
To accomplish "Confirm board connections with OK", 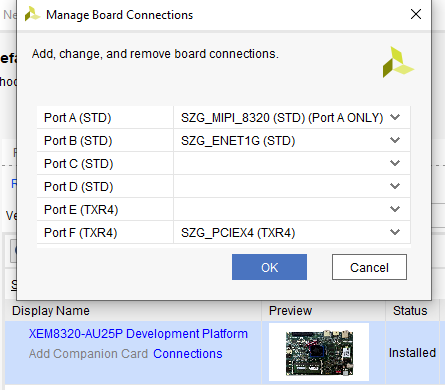I will pos(269,267).
